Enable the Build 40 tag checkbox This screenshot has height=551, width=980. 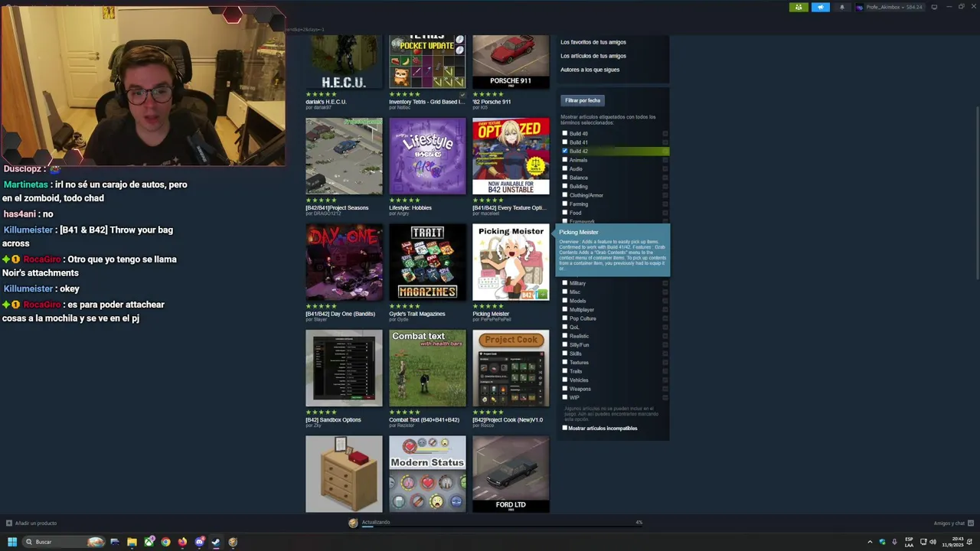[x=565, y=133]
